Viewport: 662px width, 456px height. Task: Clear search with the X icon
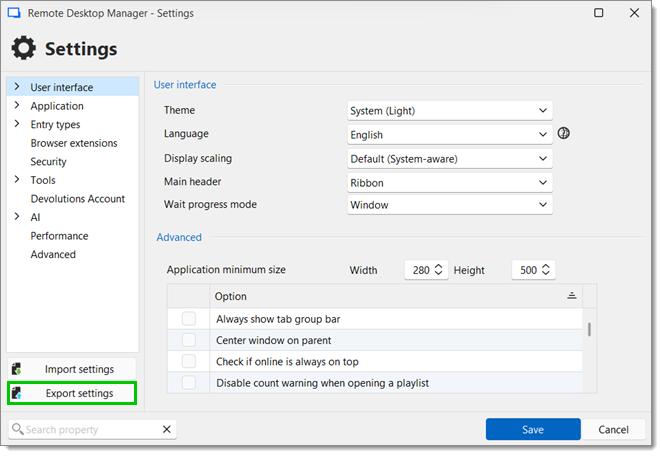coord(167,429)
